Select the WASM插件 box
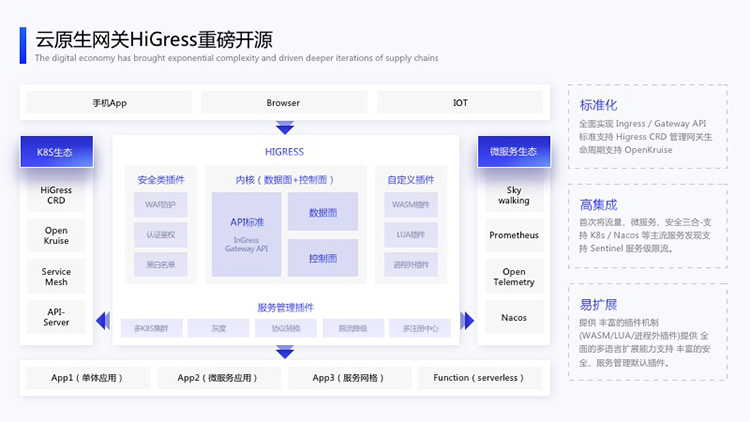The image size is (750, 422). pos(411,205)
